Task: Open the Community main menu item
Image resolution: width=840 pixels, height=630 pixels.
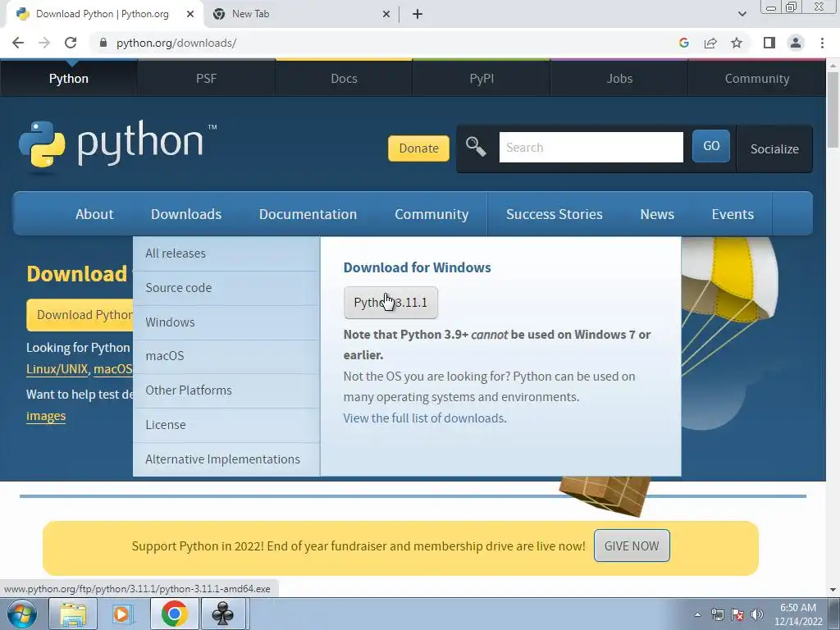Action: point(431,214)
